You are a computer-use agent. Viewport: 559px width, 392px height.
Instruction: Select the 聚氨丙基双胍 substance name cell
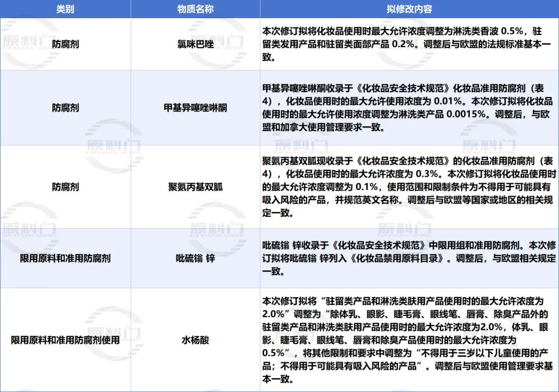pyautogui.click(x=195, y=187)
